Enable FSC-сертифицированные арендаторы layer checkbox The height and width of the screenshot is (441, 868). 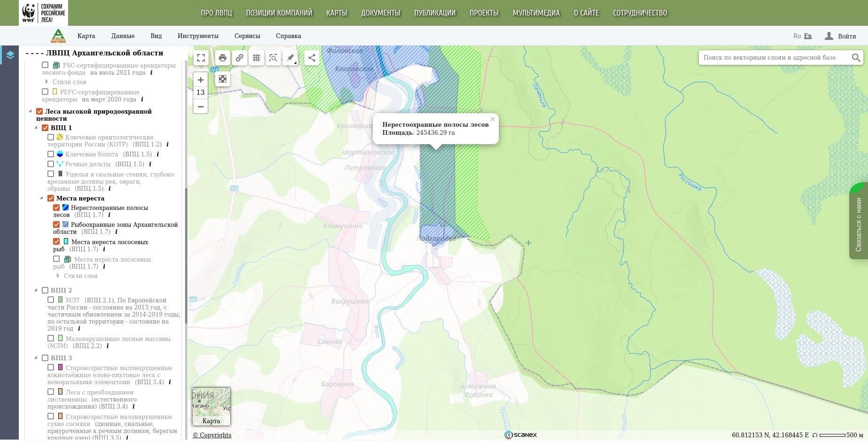coord(45,65)
